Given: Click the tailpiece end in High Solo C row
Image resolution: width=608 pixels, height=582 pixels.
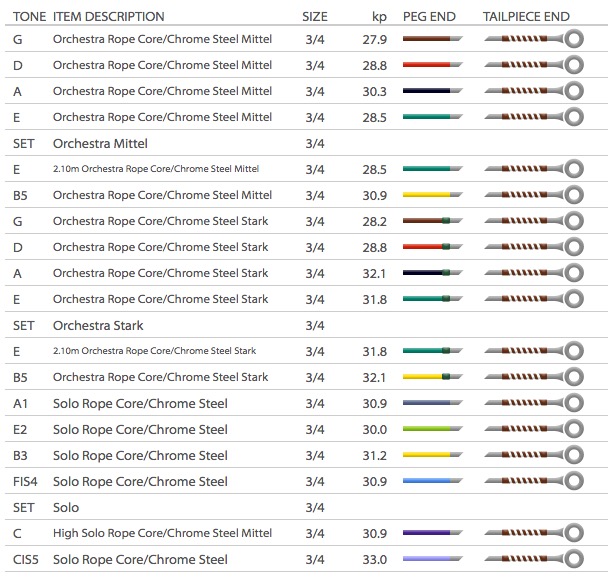Looking at the screenshot, I should [534, 533].
